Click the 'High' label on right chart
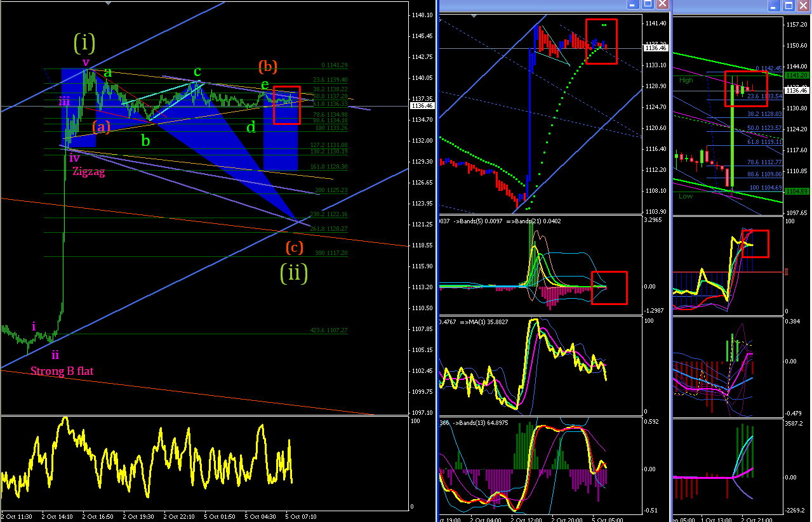This screenshot has width=812, height=522. pyautogui.click(x=686, y=81)
